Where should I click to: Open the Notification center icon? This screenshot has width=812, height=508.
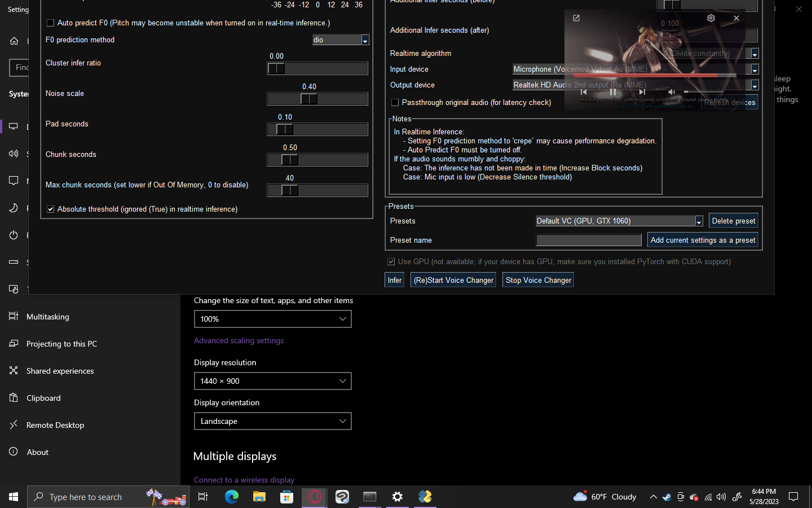pos(793,497)
